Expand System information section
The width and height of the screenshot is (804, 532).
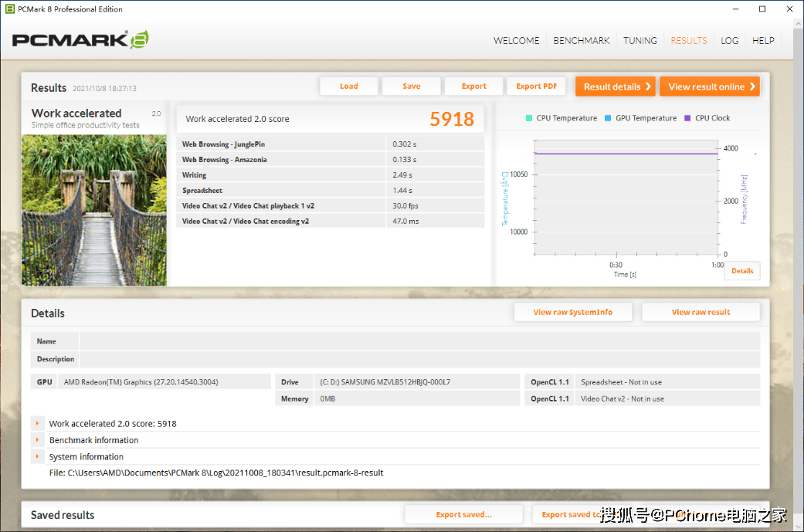point(37,456)
